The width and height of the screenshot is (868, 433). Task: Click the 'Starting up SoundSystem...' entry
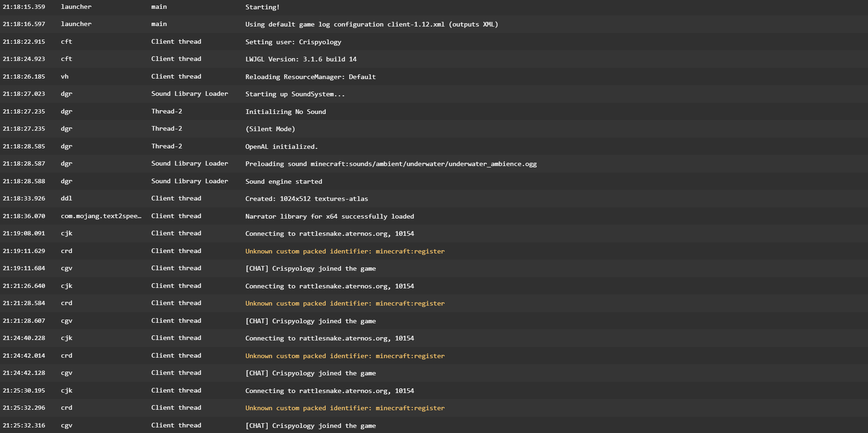[434, 94]
